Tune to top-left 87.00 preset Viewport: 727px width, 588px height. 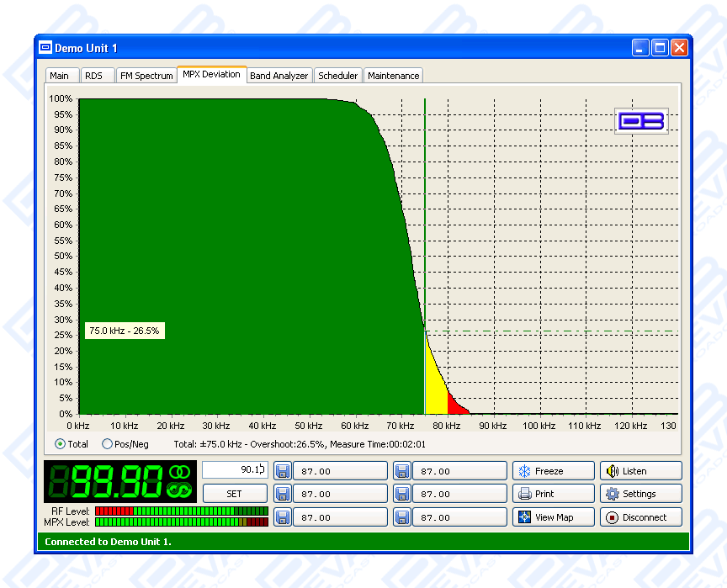click(340, 471)
